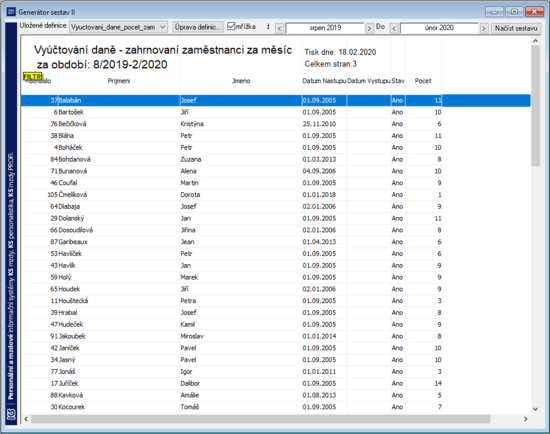This screenshot has width=550, height=434.
Task: Maximize the Generátor sestav II window
Action: [x=515, y=12]
